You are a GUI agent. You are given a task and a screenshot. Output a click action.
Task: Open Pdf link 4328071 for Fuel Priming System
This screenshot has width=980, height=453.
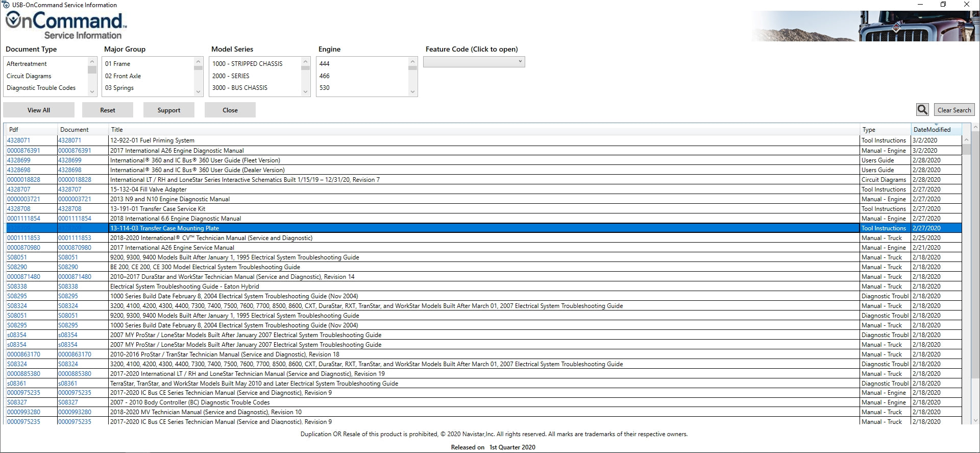(x=18, y=140)
